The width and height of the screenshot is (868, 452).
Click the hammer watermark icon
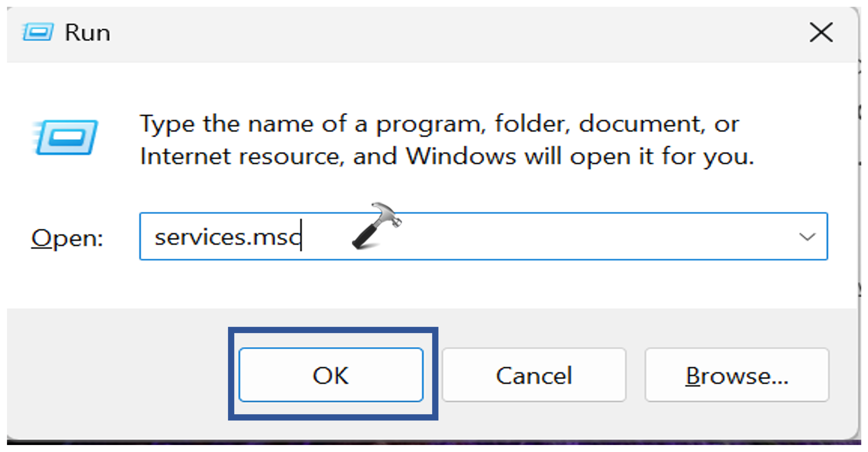(x=376, y=226)
